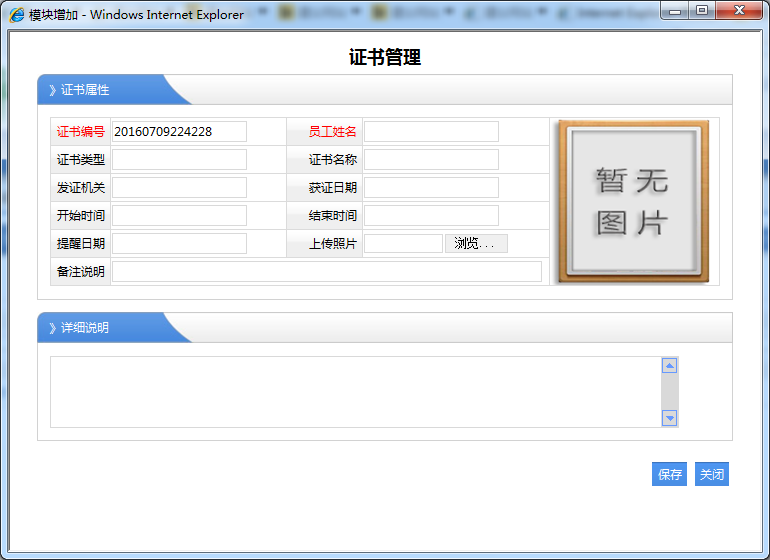This screenshot has height=560, width=770.
Task: Click the 备注说明 wide text field
Action: (x=326, y=272)
